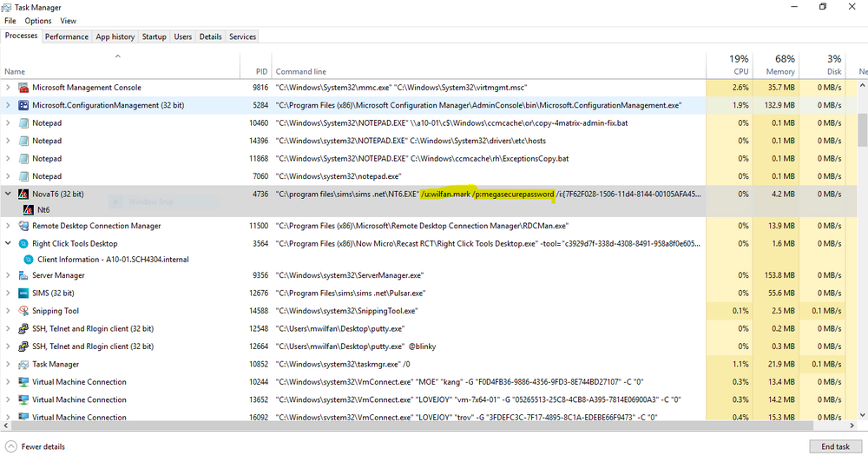Screen dimensions: 868x462
Task: Expand the Remote Desktop Connection Manager row
Action: pos(8,226)
